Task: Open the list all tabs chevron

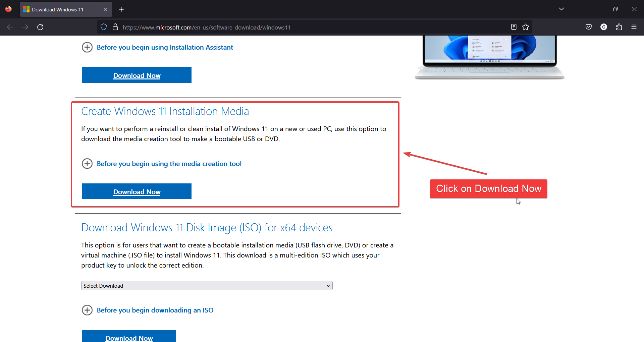Action: (562, 9)
